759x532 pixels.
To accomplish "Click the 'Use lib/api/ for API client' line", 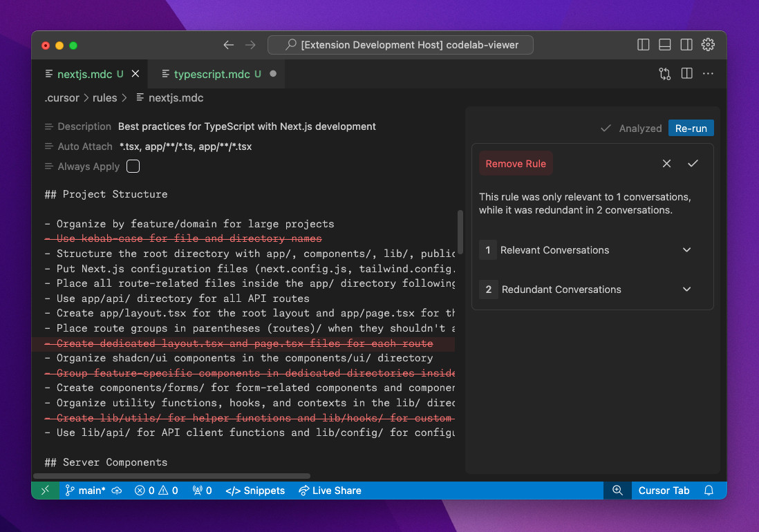I will (x=250, y=433).
